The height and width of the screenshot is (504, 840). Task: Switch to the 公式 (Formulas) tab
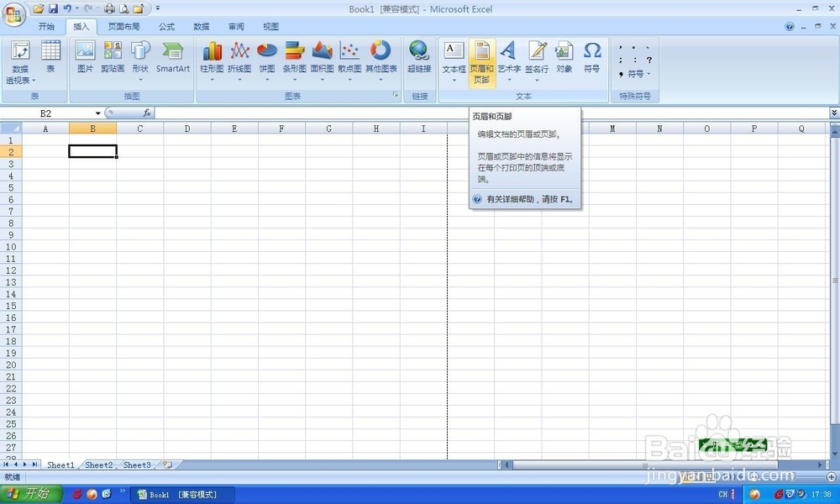[x=166, y=26]
